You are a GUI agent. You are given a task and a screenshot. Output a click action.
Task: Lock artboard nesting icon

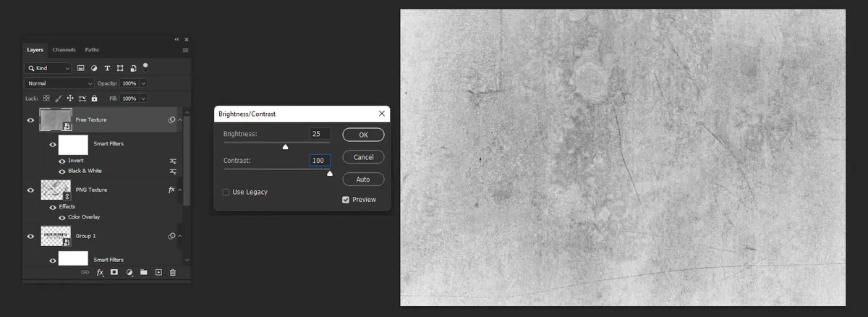tap(82, 98)
